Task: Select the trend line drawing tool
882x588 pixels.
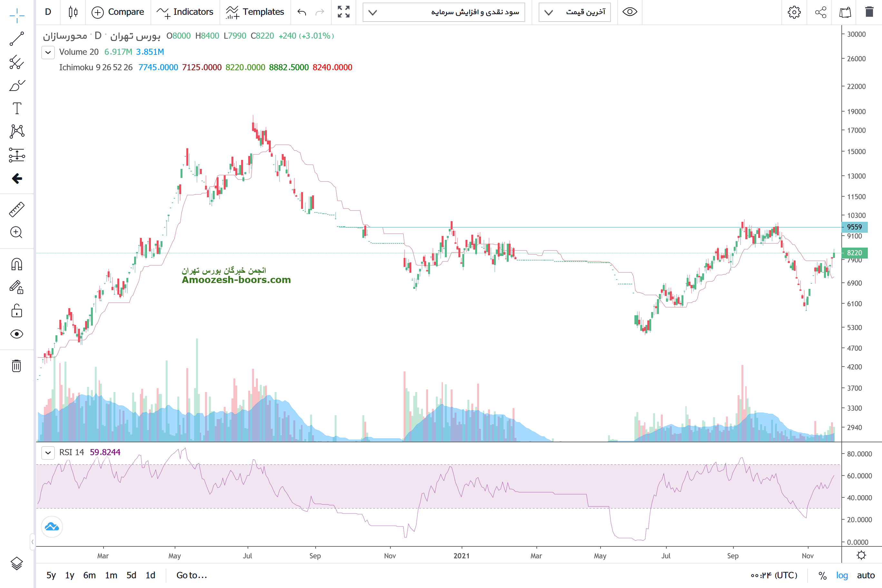Action: tap(16, 39)
